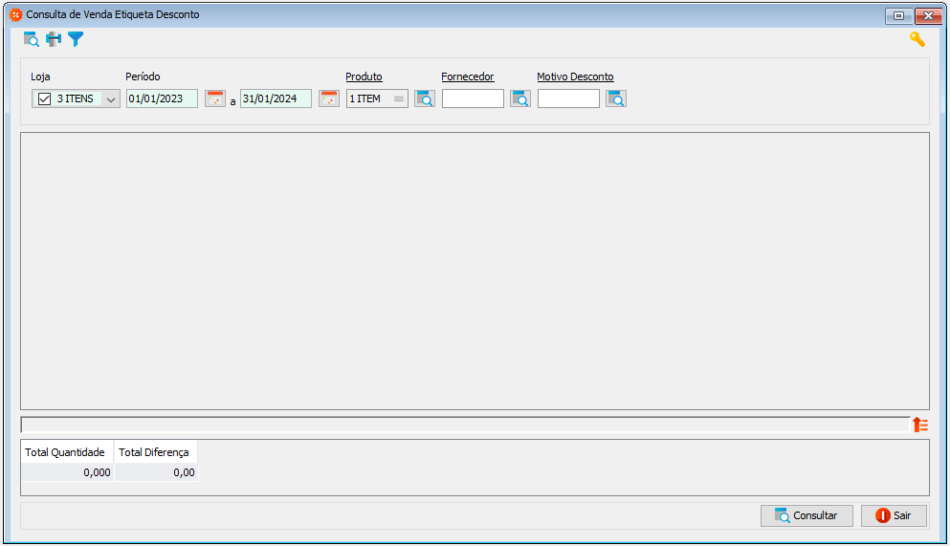The height and width of the screenshot is (546, 950).
Task: Open calendar for the end date
Action: [x=329, y=99]
